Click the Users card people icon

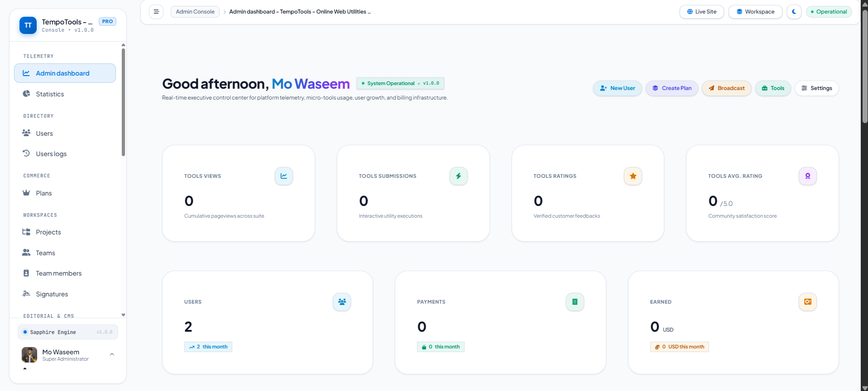click(342, 302)
